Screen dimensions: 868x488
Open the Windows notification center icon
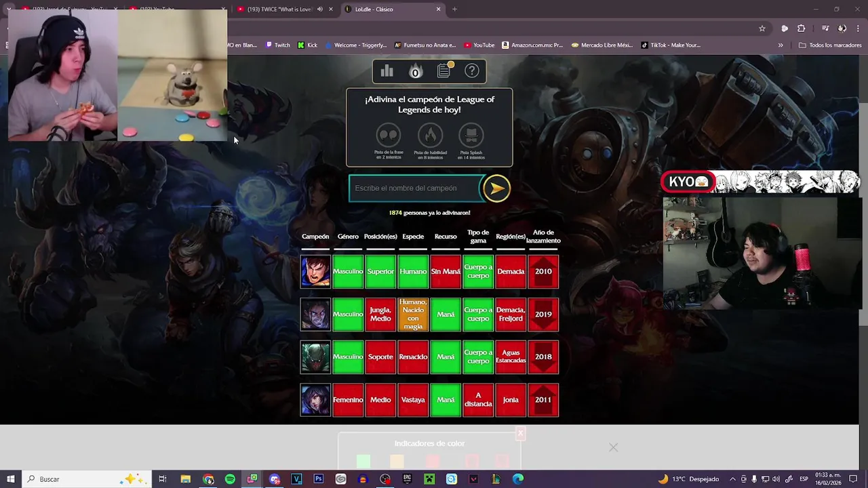click(854, 479)
